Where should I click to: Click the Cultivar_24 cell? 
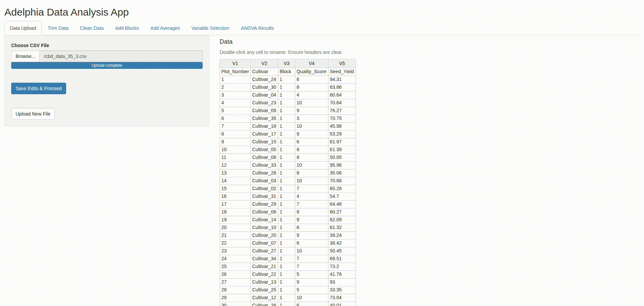pyautogui.click(x=264, y=79)
